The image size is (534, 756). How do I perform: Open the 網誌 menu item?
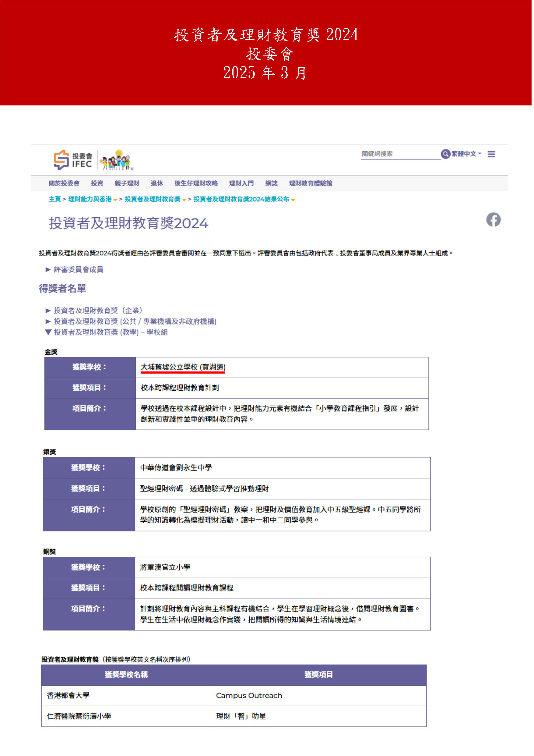point(272,183)
